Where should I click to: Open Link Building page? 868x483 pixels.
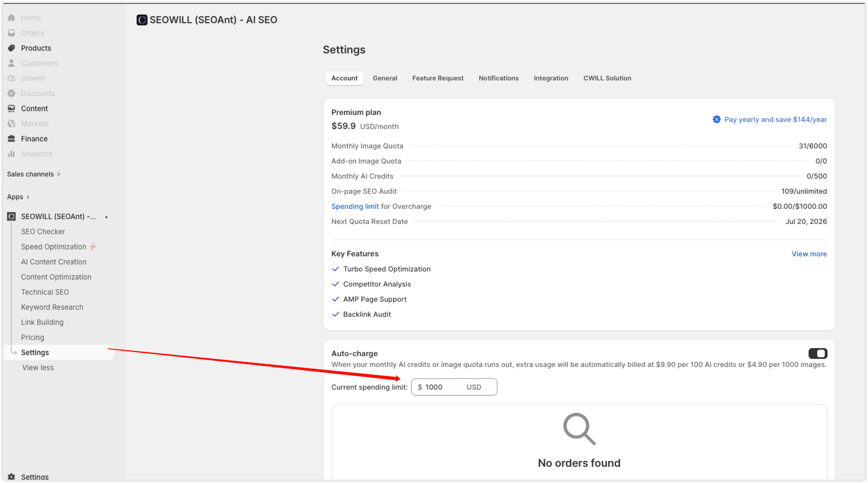(42, 322)
